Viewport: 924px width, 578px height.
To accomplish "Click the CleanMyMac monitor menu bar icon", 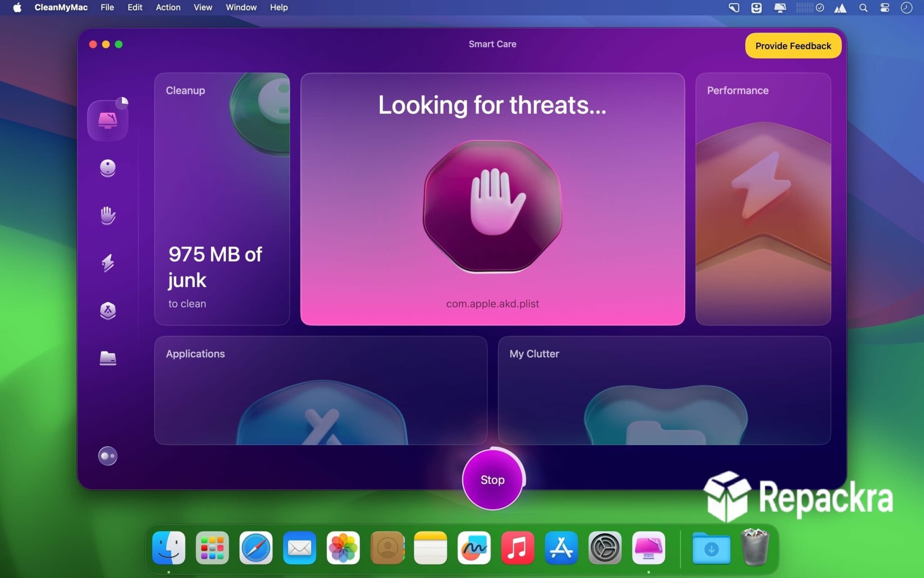I will [x=780, y=8].
